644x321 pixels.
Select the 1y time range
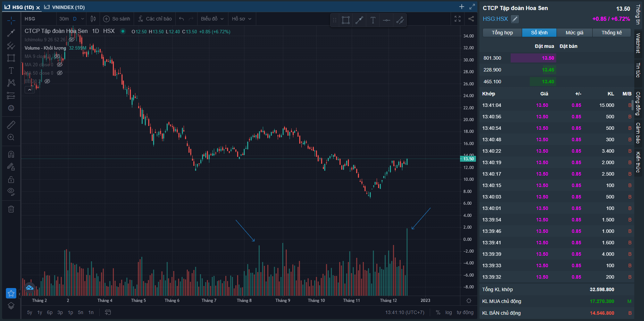(40, 312)
